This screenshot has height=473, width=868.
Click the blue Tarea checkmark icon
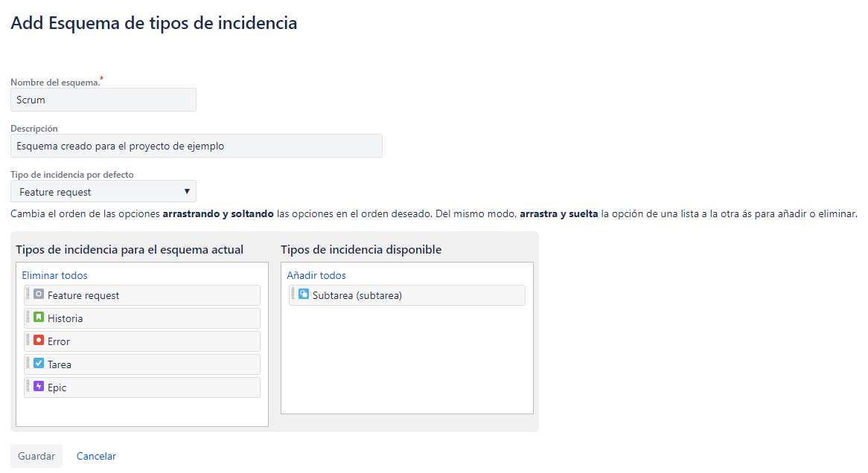tap(38, 364)
